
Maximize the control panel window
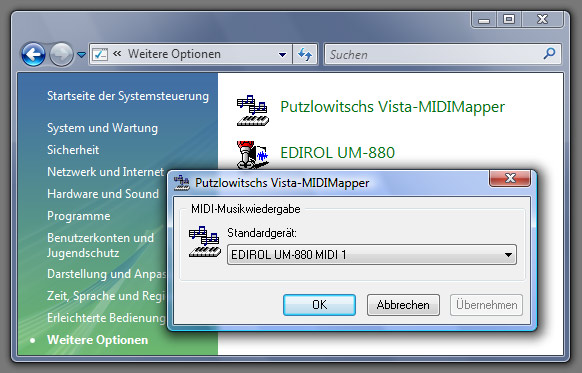509,19
